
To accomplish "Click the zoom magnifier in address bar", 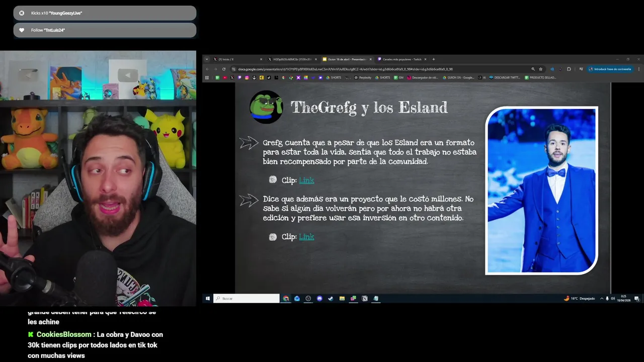I will point(533,69).
